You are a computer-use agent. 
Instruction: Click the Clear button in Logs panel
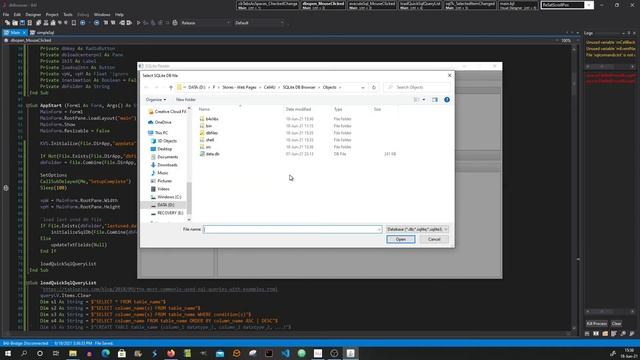click(616, 324)
